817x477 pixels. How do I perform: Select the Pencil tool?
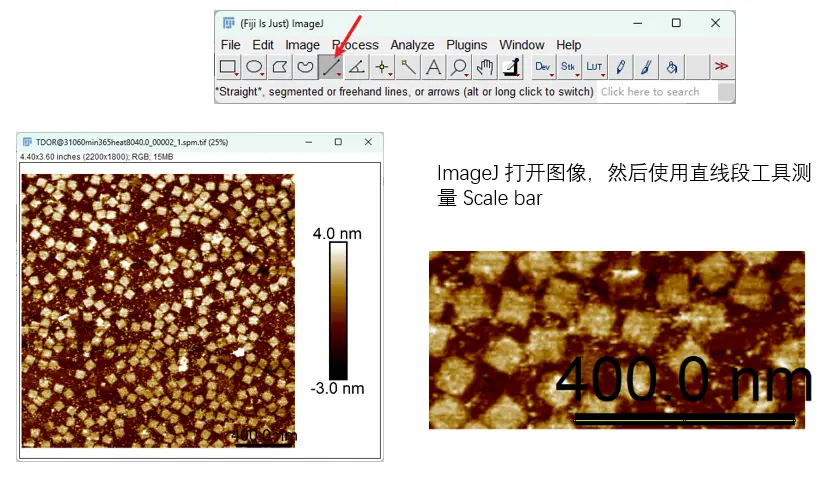point(620,67)
